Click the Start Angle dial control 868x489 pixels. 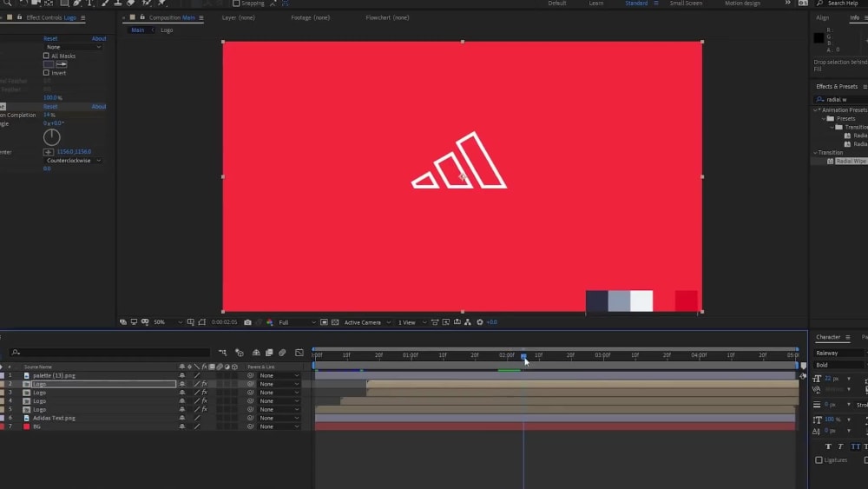coord(51,136)
